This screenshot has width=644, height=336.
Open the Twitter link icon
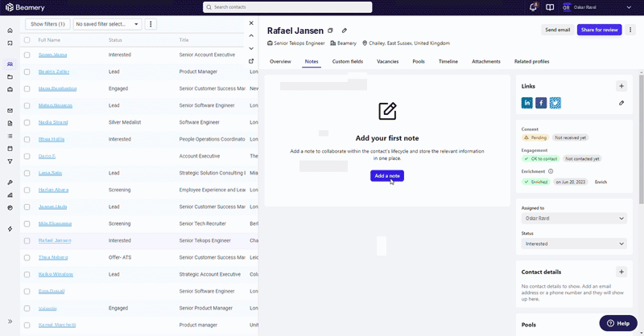(555, 103)
